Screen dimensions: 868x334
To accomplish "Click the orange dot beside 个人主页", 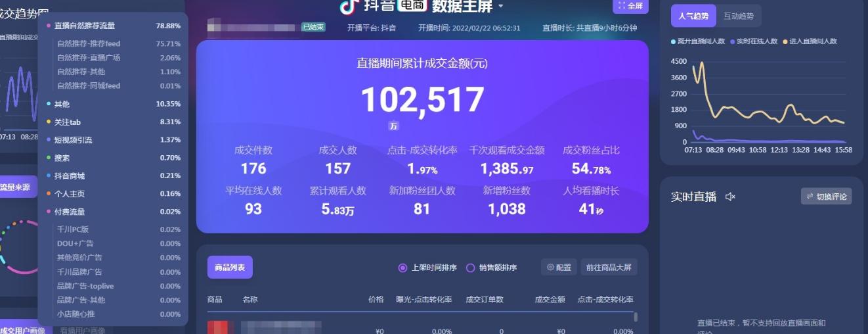I will [x=49, y=194].
